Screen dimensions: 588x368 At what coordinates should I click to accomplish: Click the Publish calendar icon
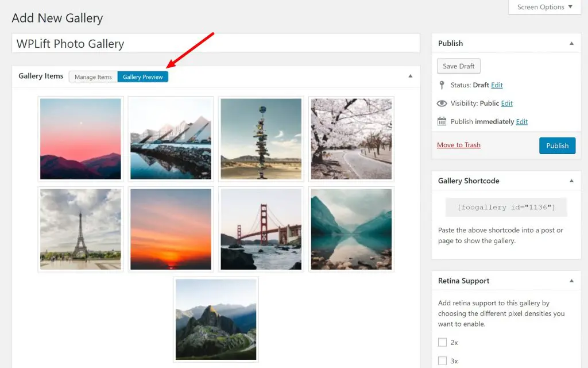point(442,121)
